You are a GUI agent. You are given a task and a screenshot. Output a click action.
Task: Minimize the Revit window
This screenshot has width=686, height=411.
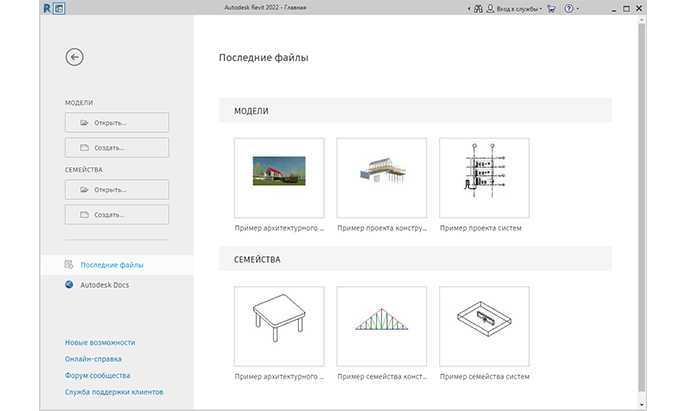point(614,9)
